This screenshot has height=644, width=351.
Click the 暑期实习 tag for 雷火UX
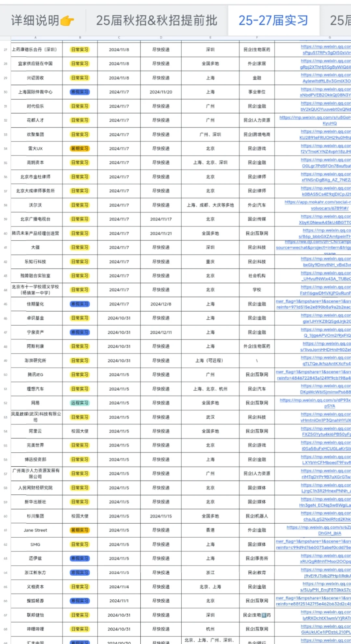tap(80, 149)
